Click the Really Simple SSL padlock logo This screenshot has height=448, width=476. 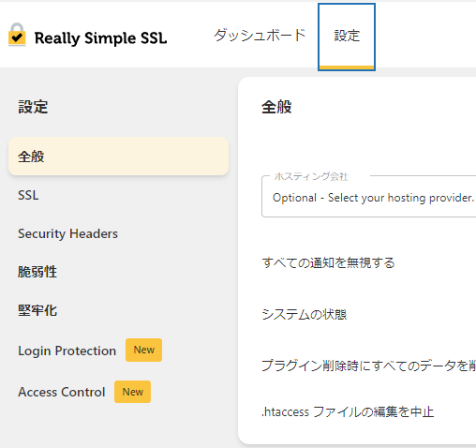tap(17, 35)
